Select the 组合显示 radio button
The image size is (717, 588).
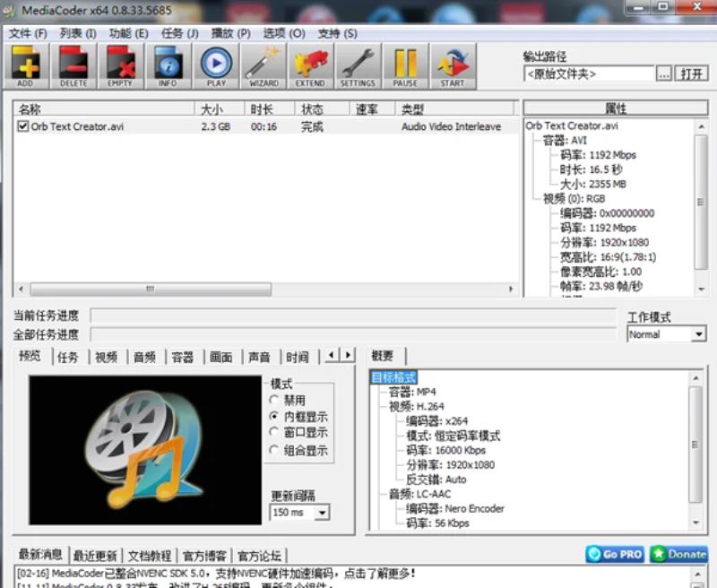click(274, 450)
